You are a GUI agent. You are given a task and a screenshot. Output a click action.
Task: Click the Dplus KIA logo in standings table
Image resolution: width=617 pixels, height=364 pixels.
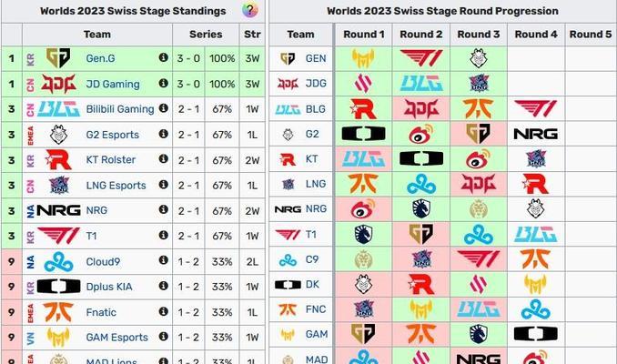click(58, 286)
